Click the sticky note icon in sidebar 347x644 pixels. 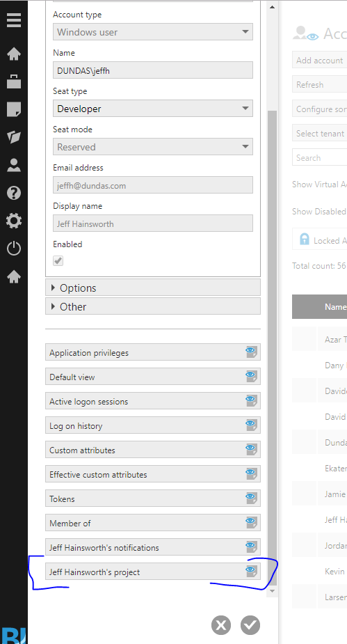(x=14, y=109)
